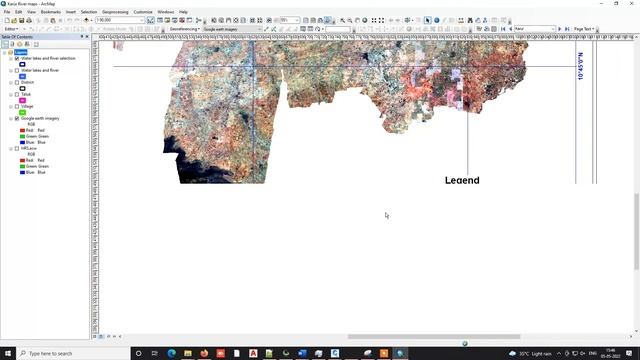Click Water lakes and River selection symbol swatch
Screen dimensions: 640x360
point(22,64)
